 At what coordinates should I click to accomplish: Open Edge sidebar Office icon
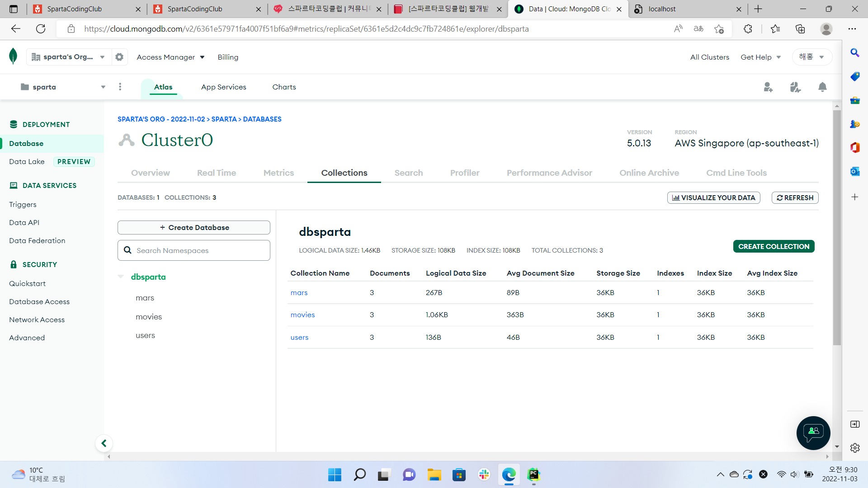[x=855, y=147]
